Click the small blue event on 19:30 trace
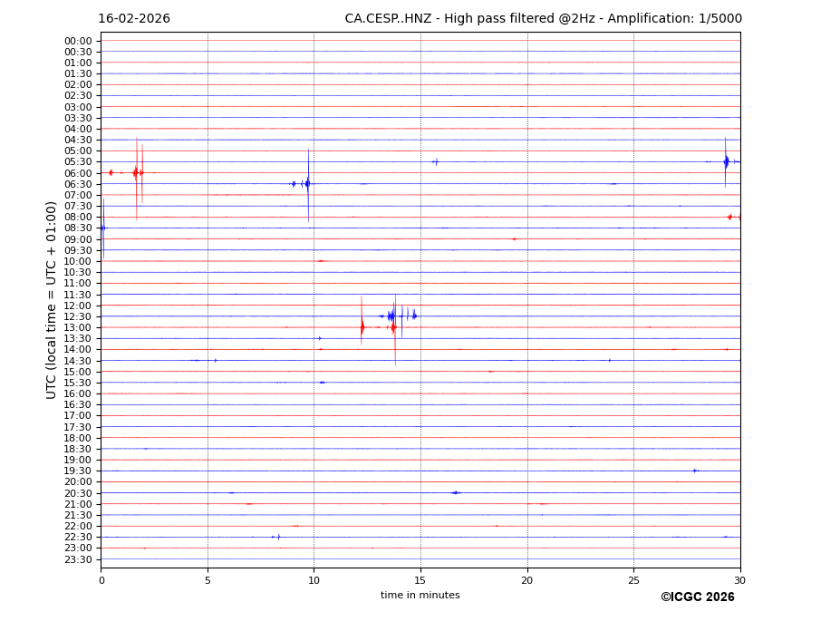 pos(694,471)
